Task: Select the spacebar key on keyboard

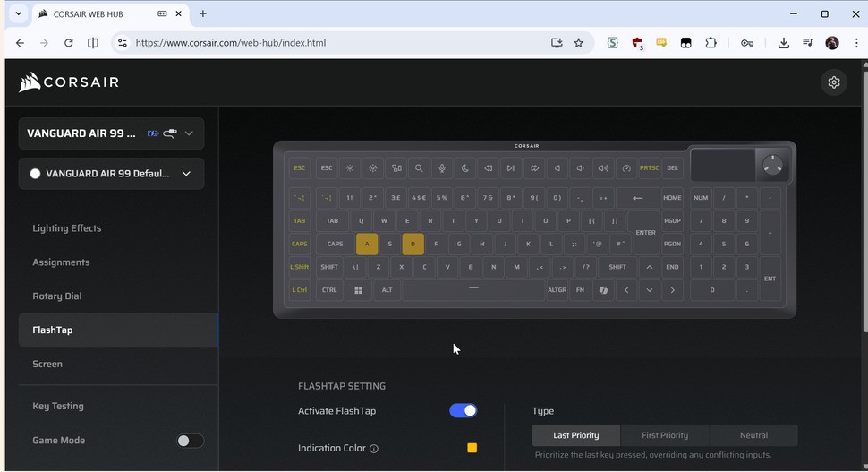Action: [473, 289]
